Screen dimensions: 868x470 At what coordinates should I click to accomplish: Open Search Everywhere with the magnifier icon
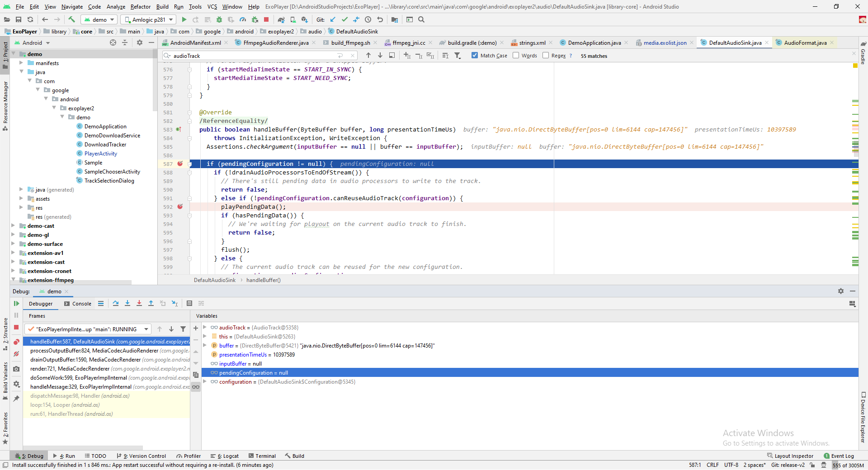422,19
